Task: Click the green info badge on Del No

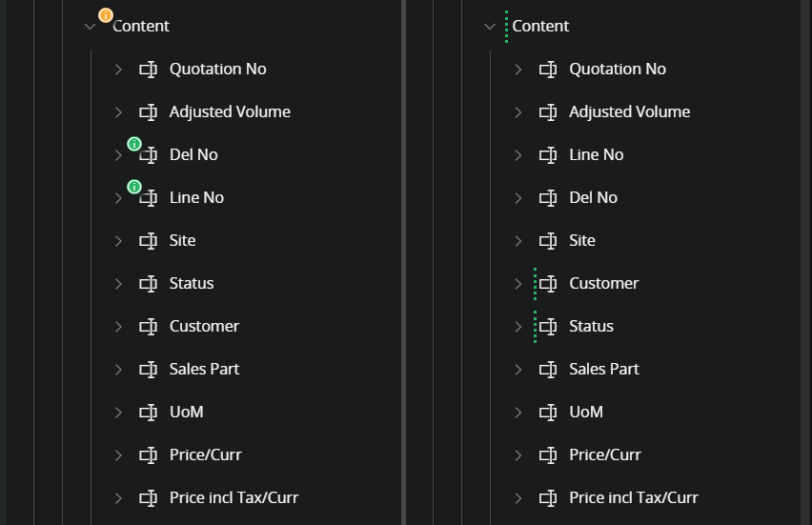Action: [x=134, y=144]
